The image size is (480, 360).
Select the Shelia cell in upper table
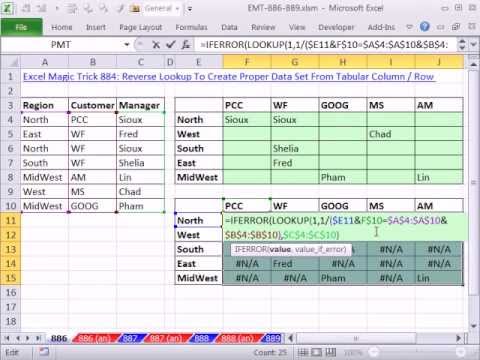295,149
